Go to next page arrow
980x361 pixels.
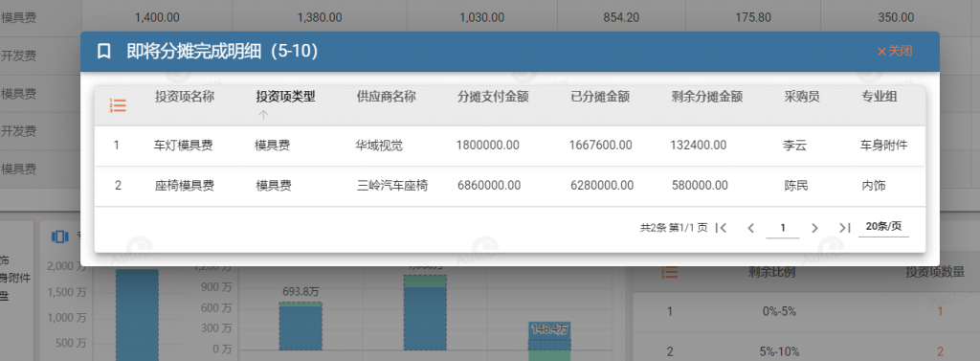click(x=814, y=228)
